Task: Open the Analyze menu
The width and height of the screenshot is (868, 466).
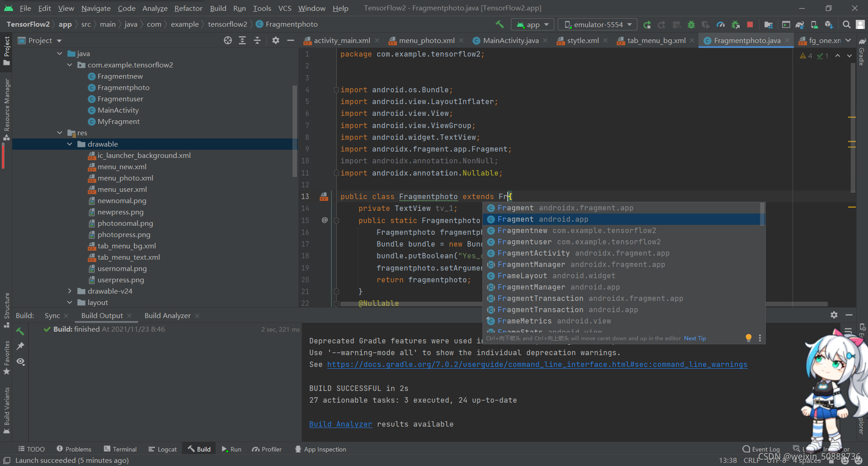Action: [x=155, y=8]
